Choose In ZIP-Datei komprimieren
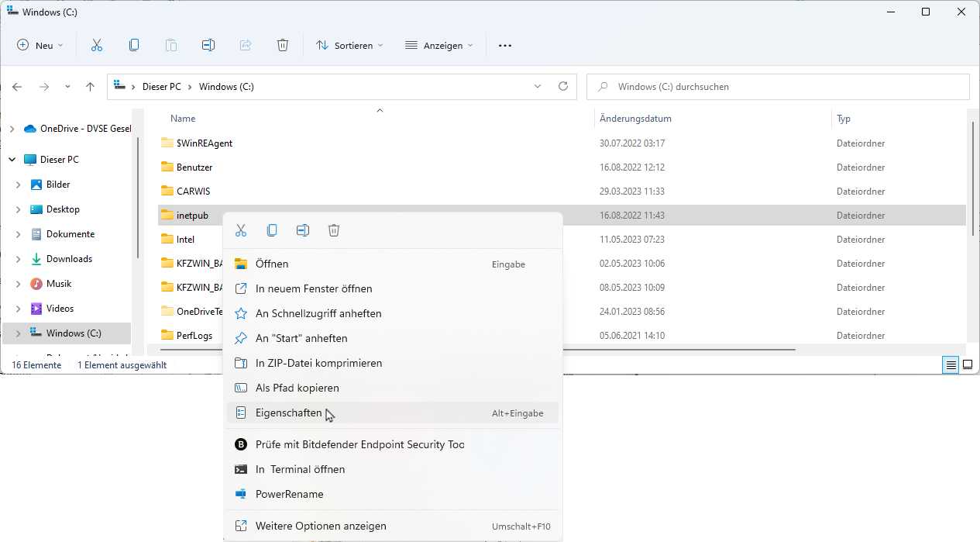 coord(393,364)
